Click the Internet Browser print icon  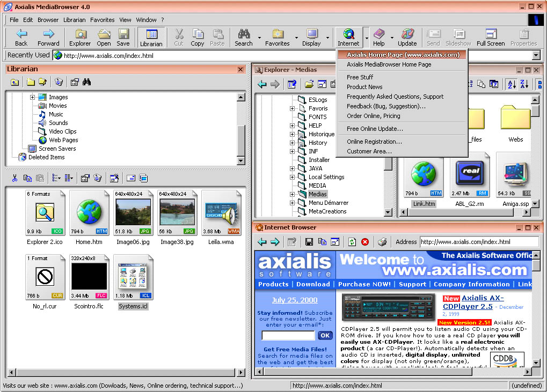tap(382, 242)
